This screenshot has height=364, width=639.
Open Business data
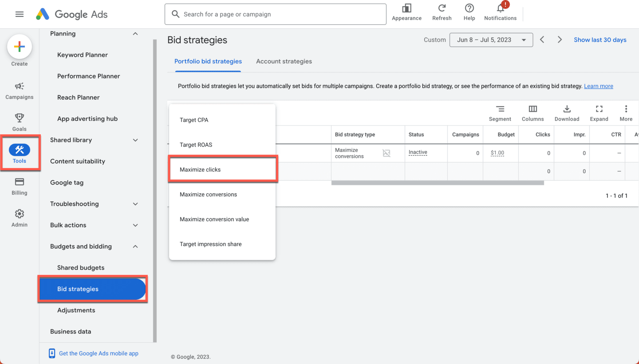click(71, 332)
